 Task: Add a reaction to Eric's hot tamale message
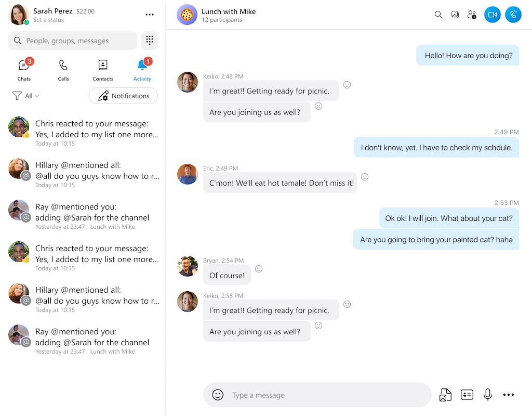pyautogui.click(x=365, y=177)
